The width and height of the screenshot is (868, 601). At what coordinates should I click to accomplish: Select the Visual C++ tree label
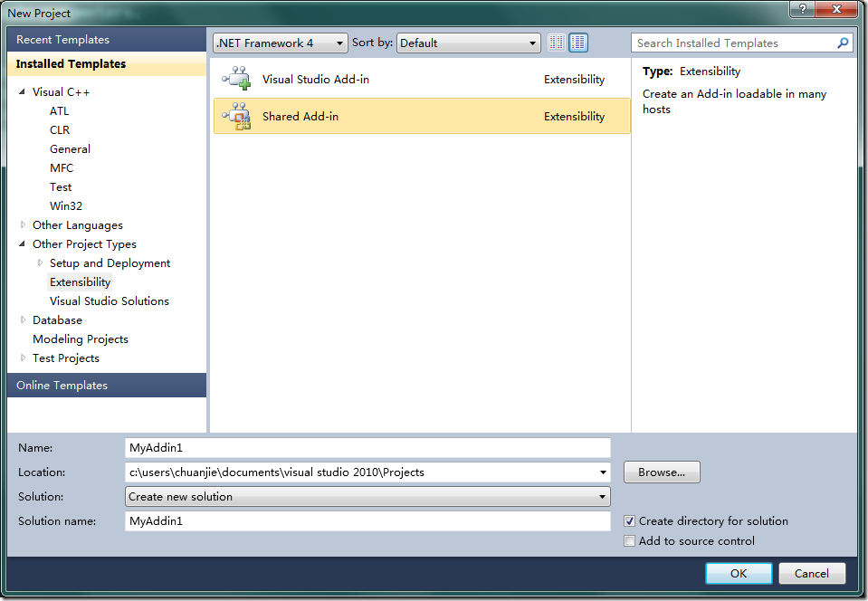click(61, 91)
